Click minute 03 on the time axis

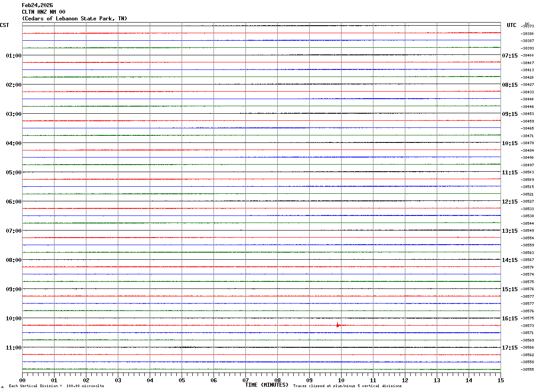(x=118, y=380)
